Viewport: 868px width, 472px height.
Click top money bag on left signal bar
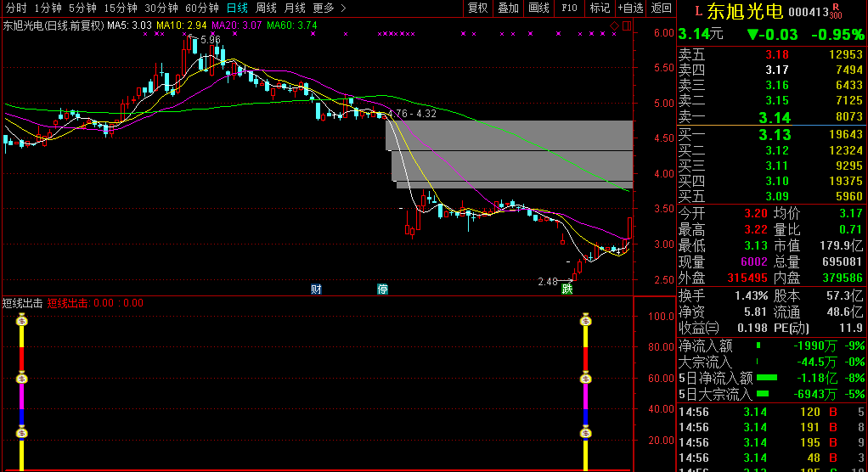tap(23, 320)
